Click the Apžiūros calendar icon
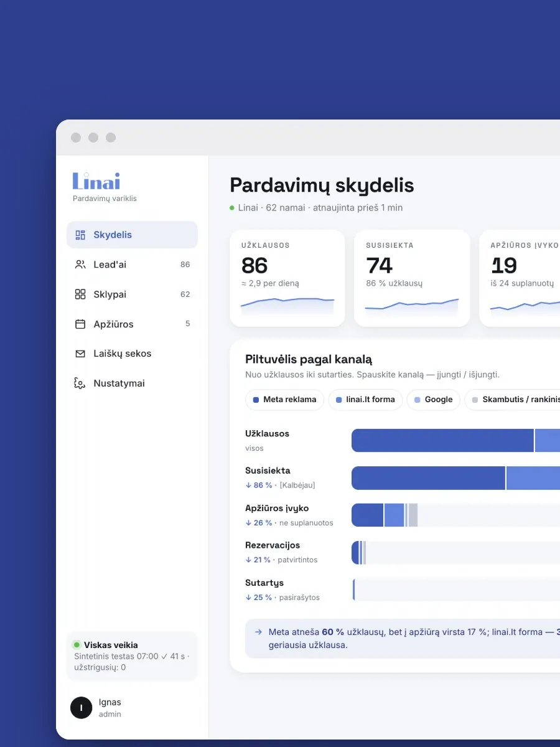Image resolution: width=560 pixels, height=747 pixels. [x=80, y=324]
